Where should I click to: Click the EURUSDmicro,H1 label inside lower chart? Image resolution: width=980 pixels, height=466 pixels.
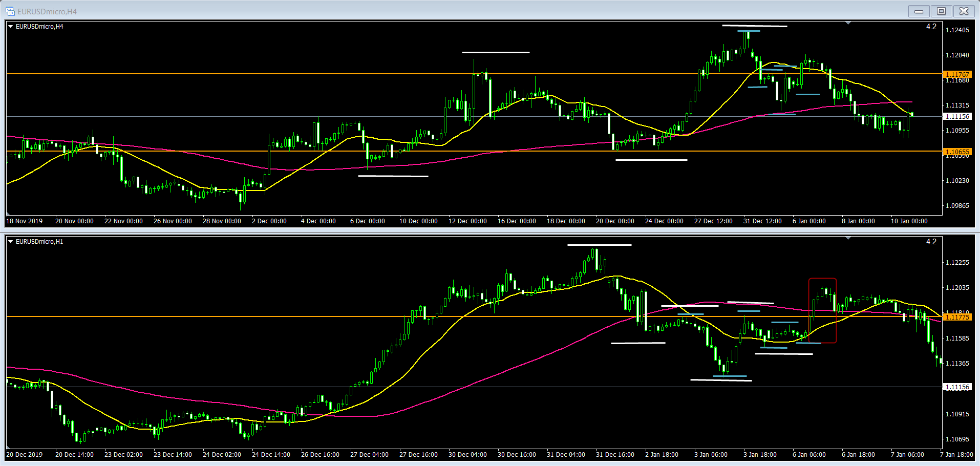39,242
